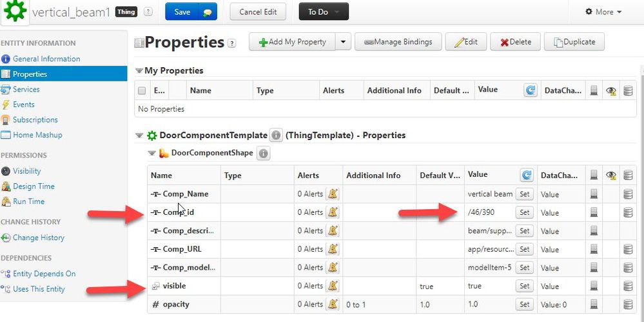Screen dimensions: 644x322
Task: Open DoorComponentShape info icon
Action: pos(263,154)
